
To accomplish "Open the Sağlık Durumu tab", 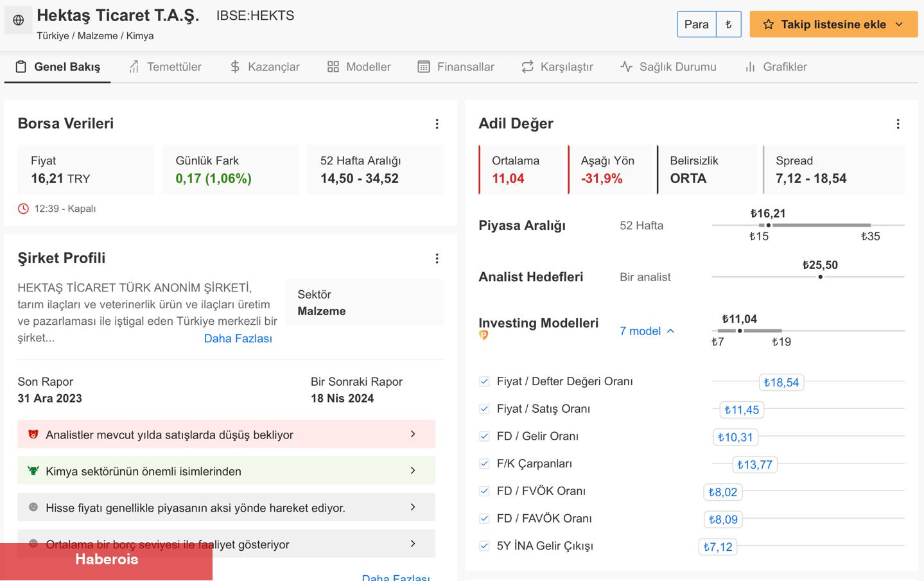I will click(668, 67).
